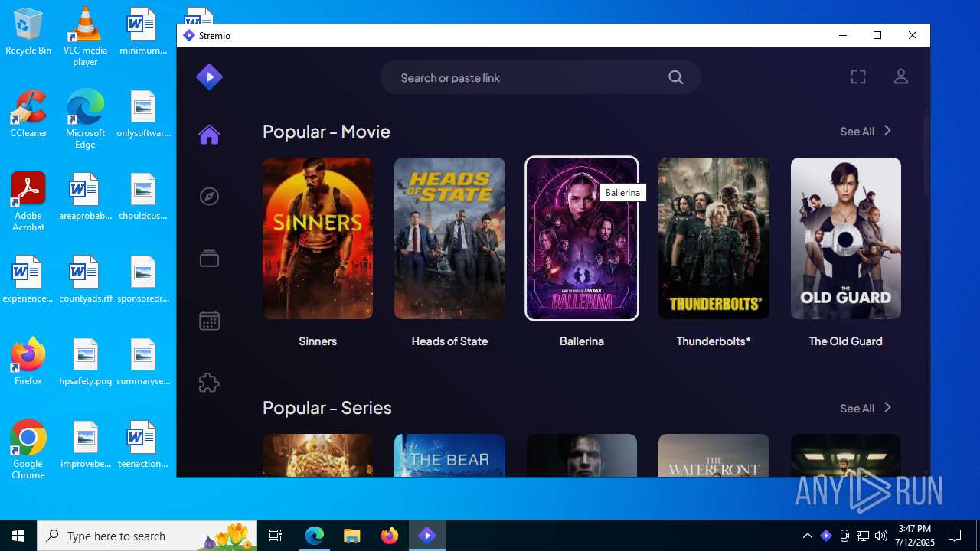This screenshot has width=980, height=551.
Task: Launch Microsoft Edge from the taskbar
Action: 315,536
